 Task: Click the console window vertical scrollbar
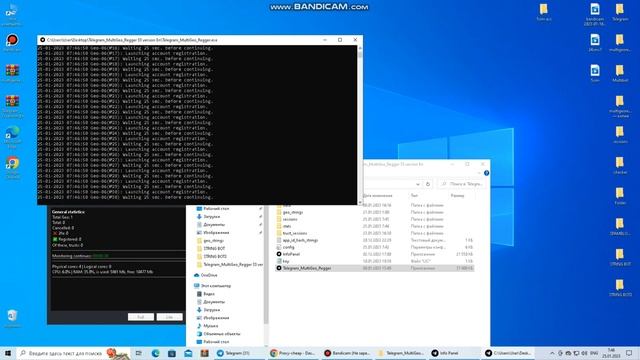360,124
